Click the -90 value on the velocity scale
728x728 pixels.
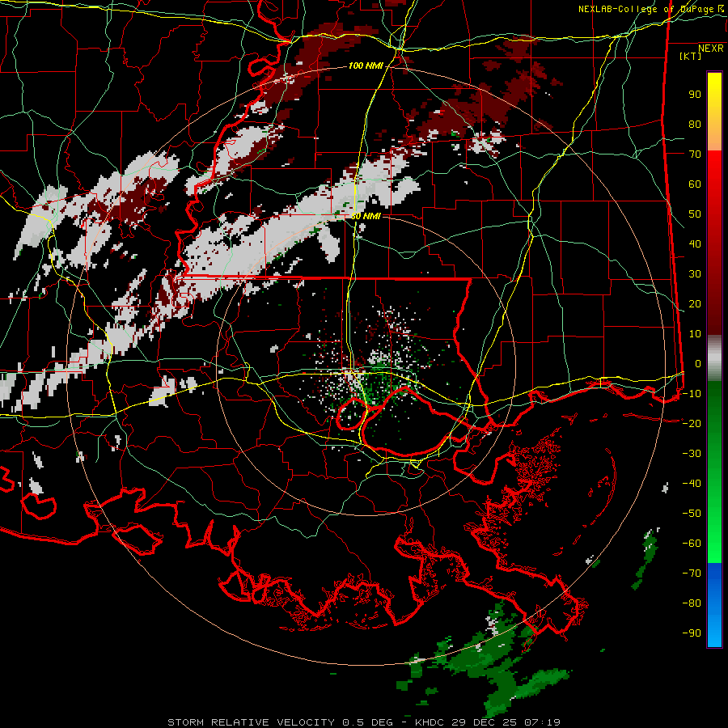pos(692,633)
